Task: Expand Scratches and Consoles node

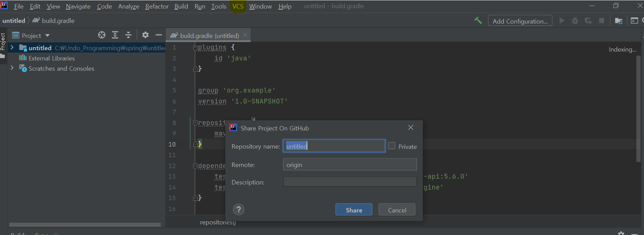Action: (12, 68)
